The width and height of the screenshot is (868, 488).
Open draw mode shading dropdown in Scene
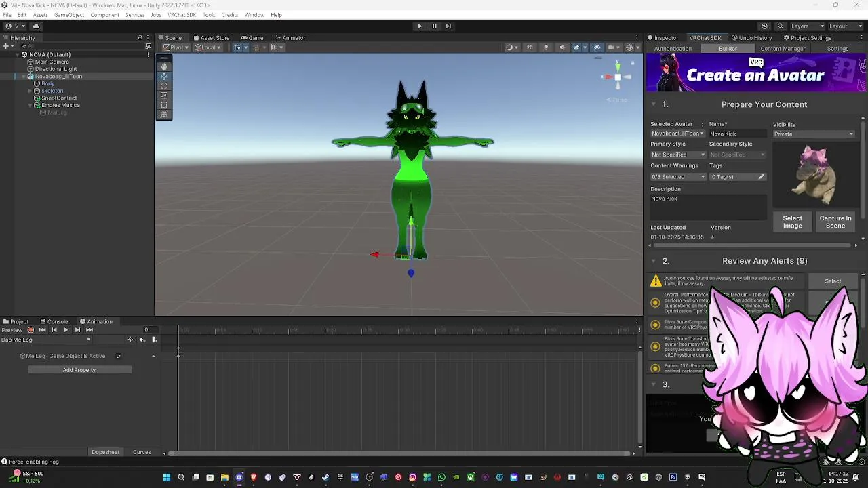pos(511,47)
